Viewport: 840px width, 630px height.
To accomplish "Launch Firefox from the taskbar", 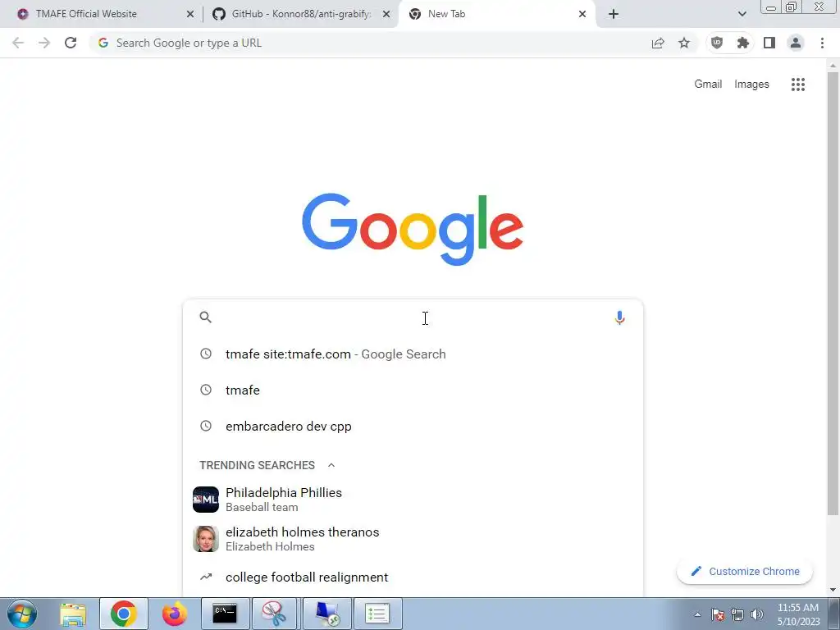I will tap(175, 614).
